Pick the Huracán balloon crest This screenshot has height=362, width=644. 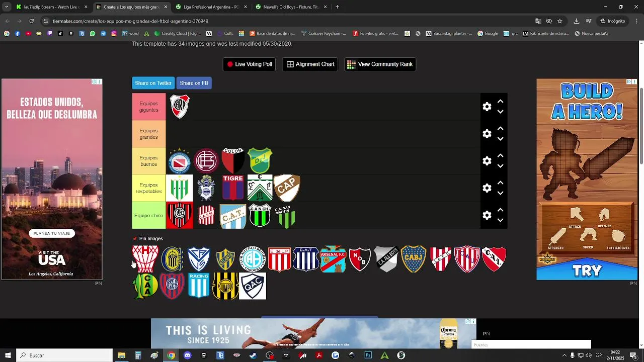click(x=145, y=259)
